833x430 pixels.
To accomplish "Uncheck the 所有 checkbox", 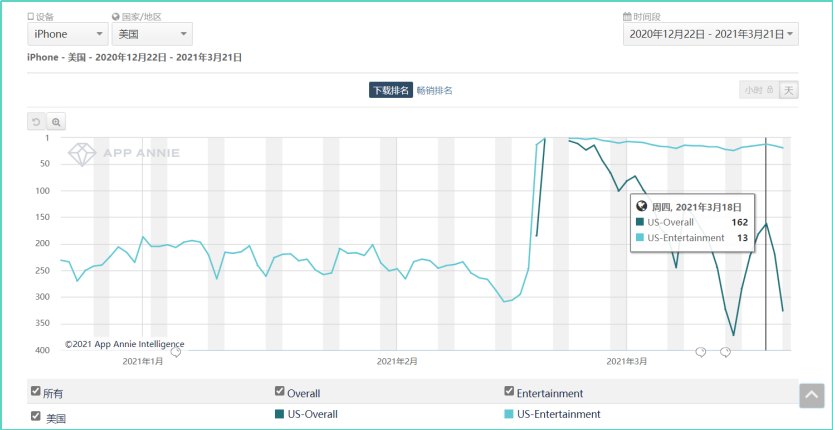I will click(x=36, y=392).
